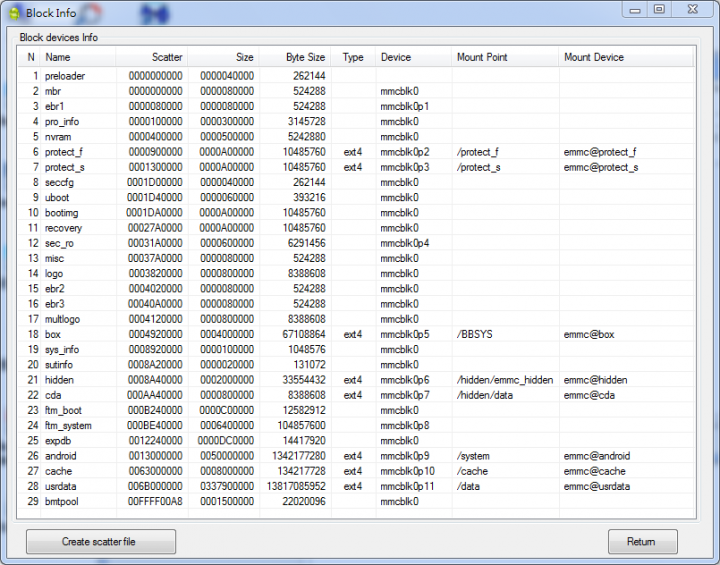
Task: Click the Size column header
Action: [x=223, y=57]
